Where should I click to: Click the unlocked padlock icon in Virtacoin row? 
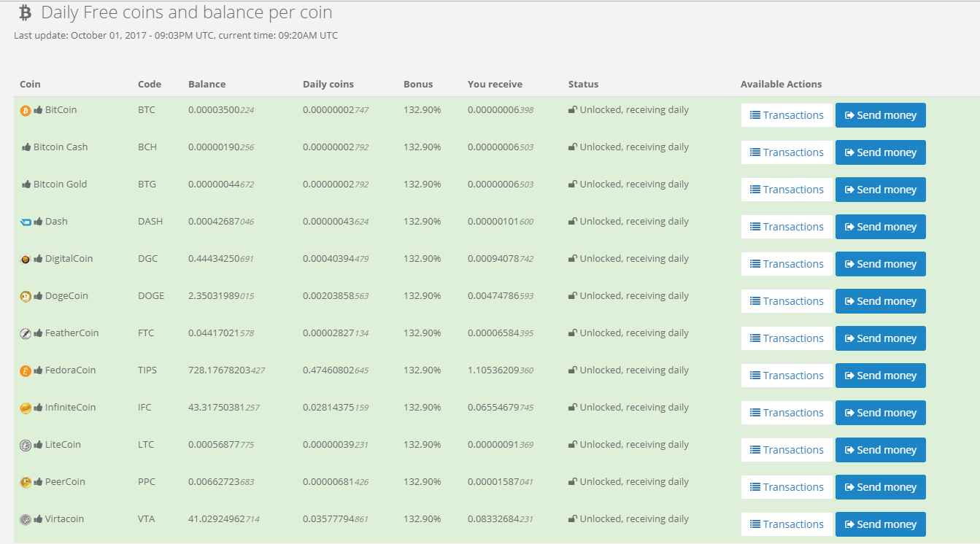pos(573,519)
